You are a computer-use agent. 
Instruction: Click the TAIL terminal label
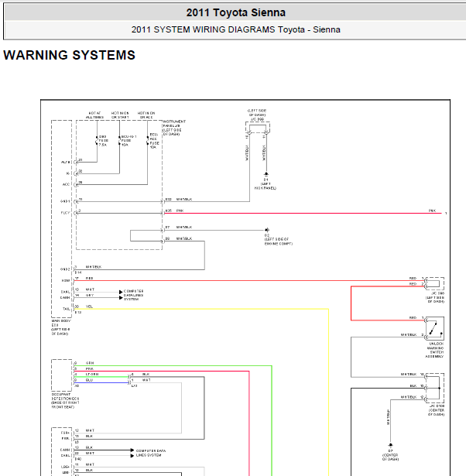(x=66, y=309)
